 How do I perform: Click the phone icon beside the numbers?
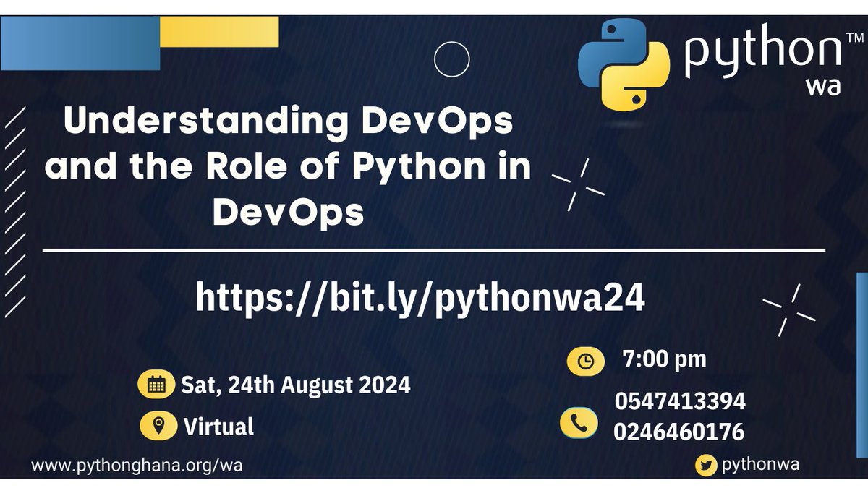pos(579,423)
